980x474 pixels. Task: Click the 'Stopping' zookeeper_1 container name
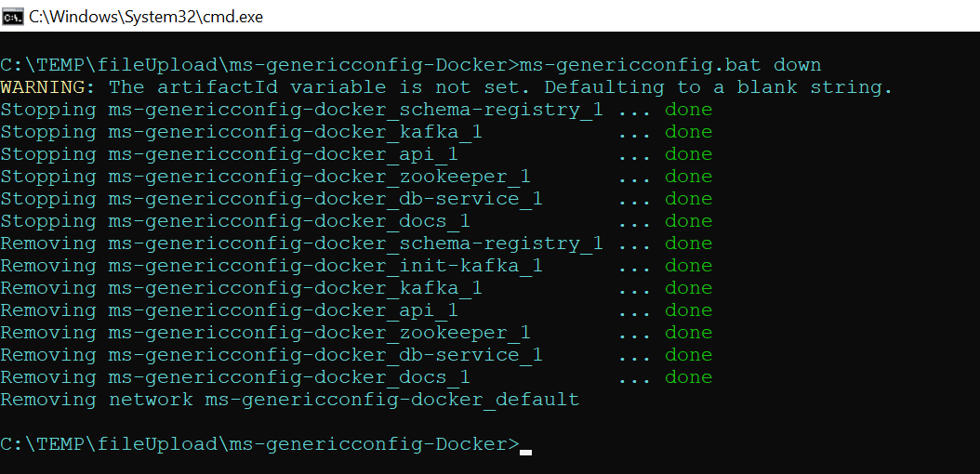pyautogui.click(x=319, y=177)
